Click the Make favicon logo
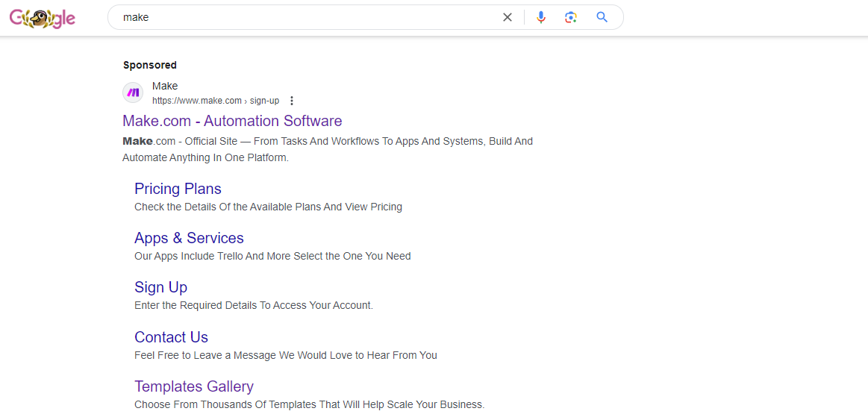This screenshot has width=868, height=420. click(x=133, y=93)
